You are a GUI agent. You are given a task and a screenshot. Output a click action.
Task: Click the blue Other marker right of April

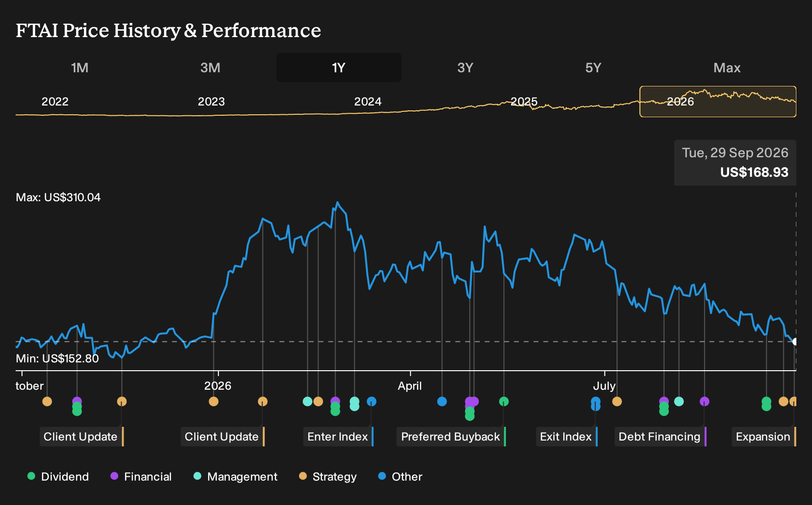(x=442, y=401)
